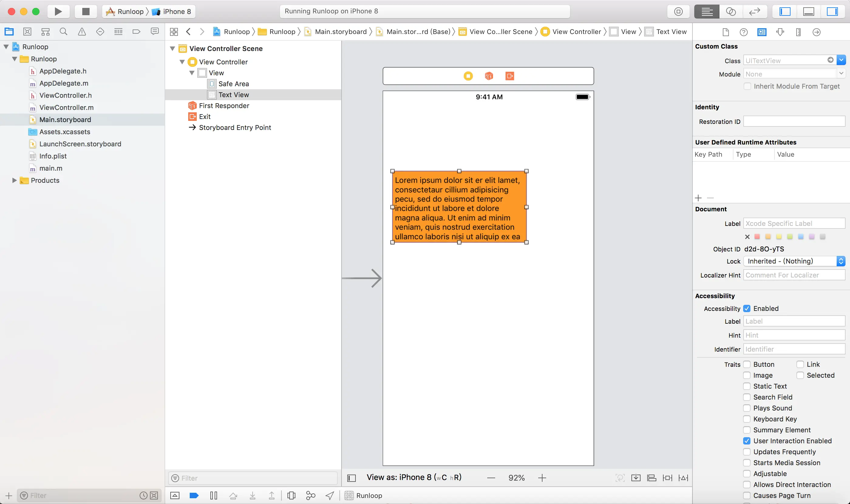
Task: Uncheck Accessibility Enabled checkbox
Action: coord(747,308)
